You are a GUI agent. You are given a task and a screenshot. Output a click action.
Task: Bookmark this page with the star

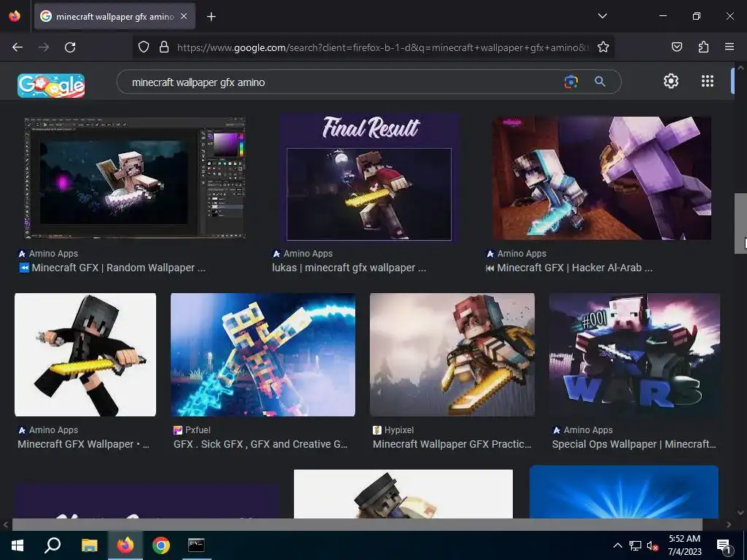[x=603, y=47]
